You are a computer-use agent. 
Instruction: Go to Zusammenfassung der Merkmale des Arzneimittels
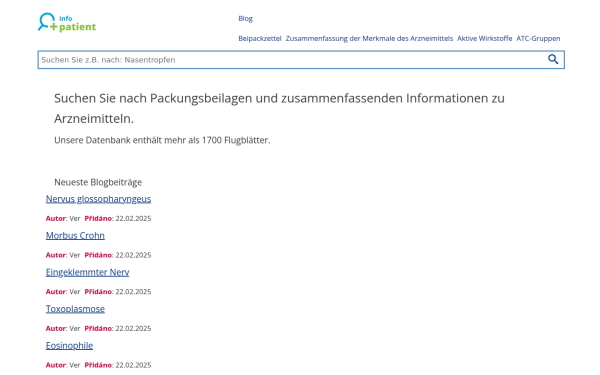coord(369,38)
